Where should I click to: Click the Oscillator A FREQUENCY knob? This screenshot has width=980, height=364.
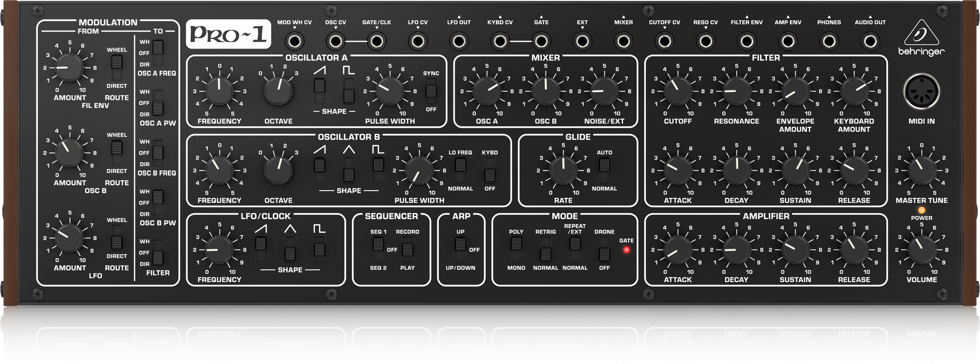pos(220,91)
